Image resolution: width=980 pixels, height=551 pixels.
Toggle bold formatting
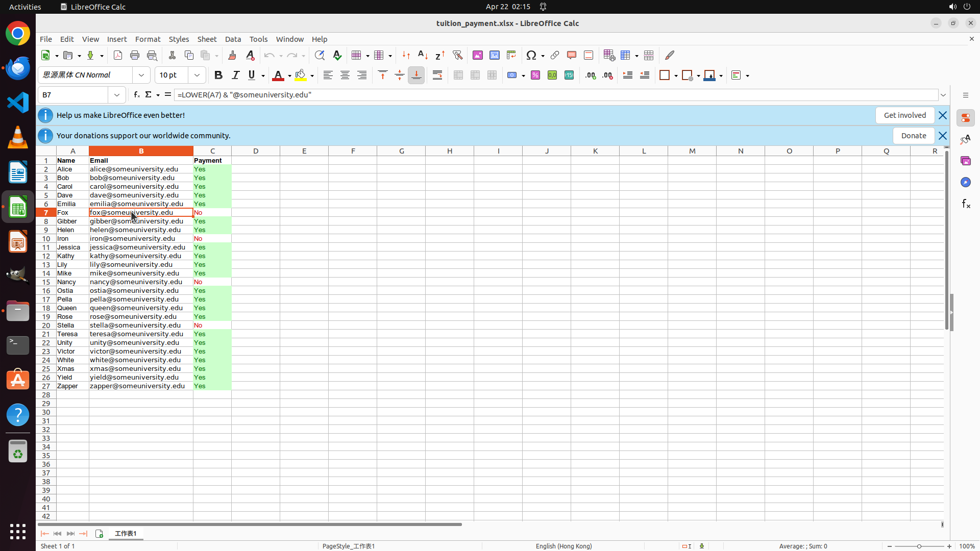coord(218,76)
